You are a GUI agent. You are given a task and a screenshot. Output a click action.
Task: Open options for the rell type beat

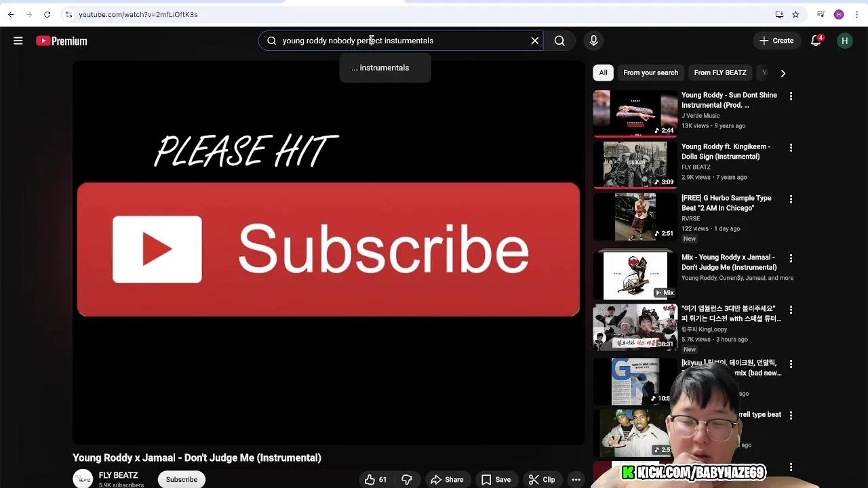coord(791,415)
